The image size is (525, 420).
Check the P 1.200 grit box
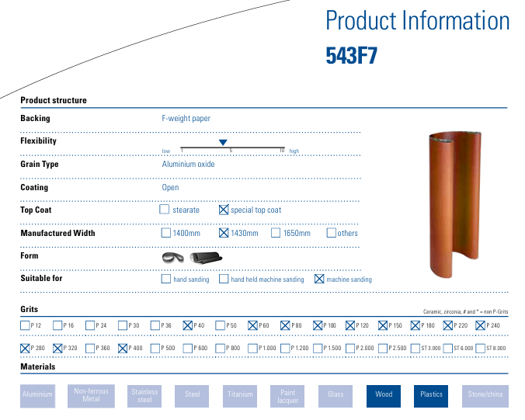click(x=285, y=349)
